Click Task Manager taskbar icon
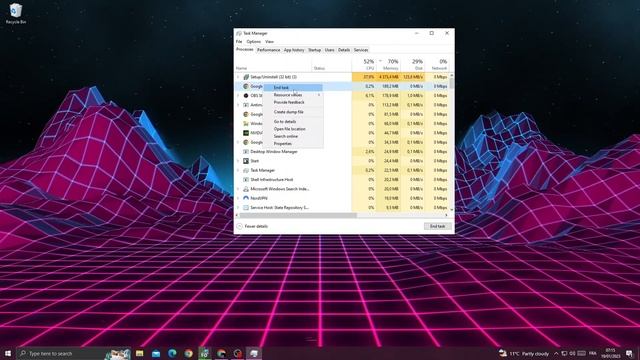The image size is (640, 360). (x=253, y=353)
